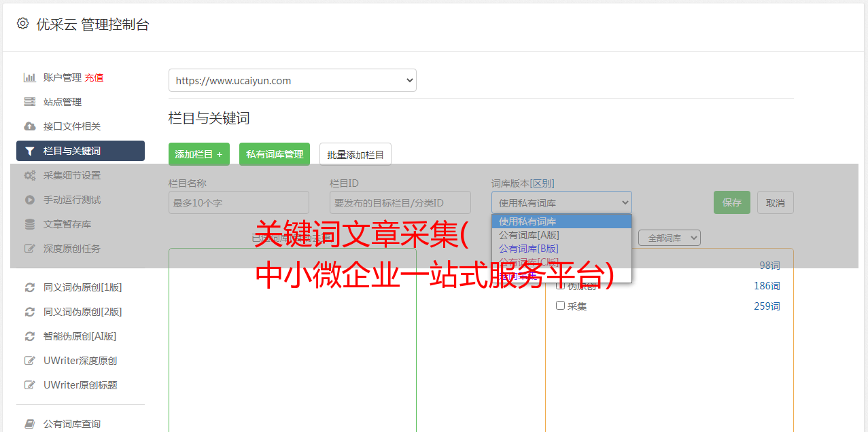
Task: Click the database icon for 文章暂存库
Action: click(x=30, y=224)
